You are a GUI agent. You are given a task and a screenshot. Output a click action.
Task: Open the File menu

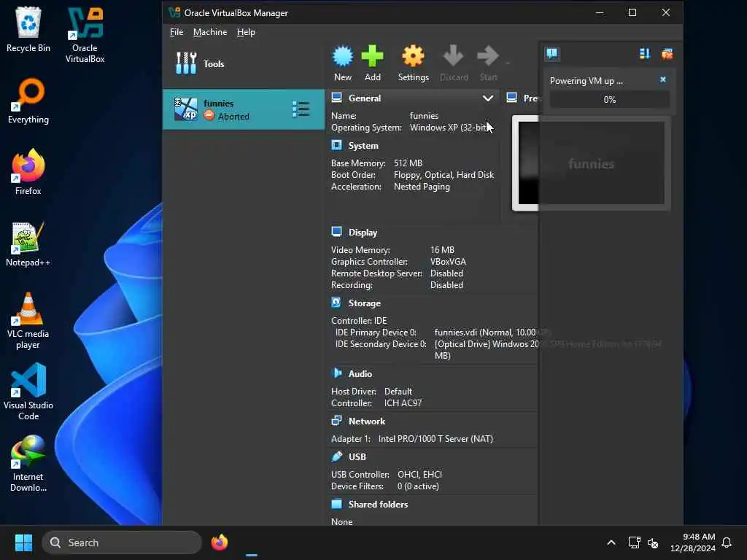(177, 32)
